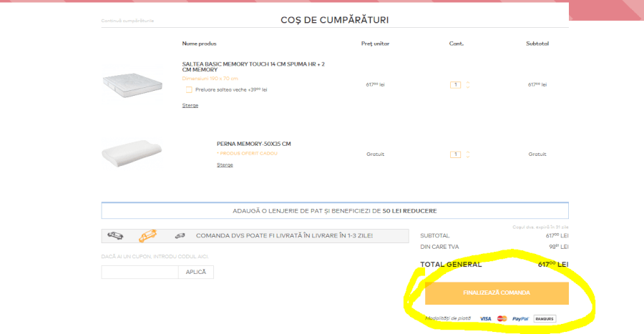The image size is (644, 334).
Task: Increase the pillow quantity using up arrow
Action: (x=468, y=151)
